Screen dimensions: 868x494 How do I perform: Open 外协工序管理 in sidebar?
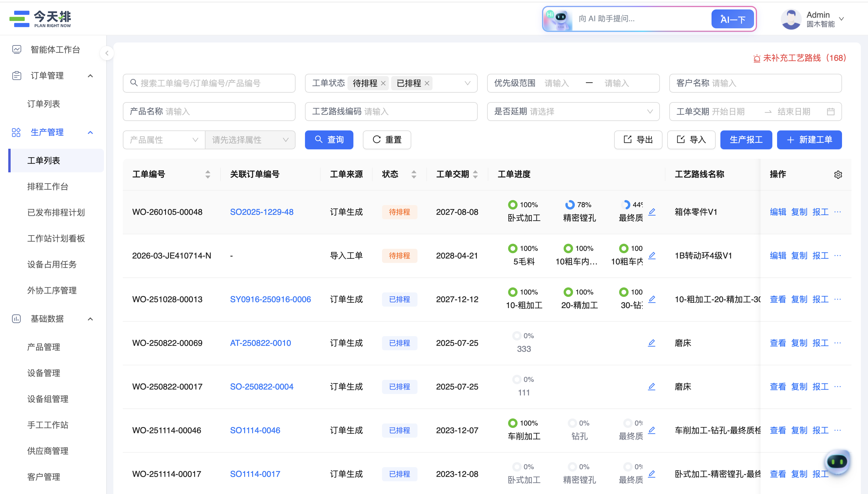pyautogui.click(x=52, y=290)
